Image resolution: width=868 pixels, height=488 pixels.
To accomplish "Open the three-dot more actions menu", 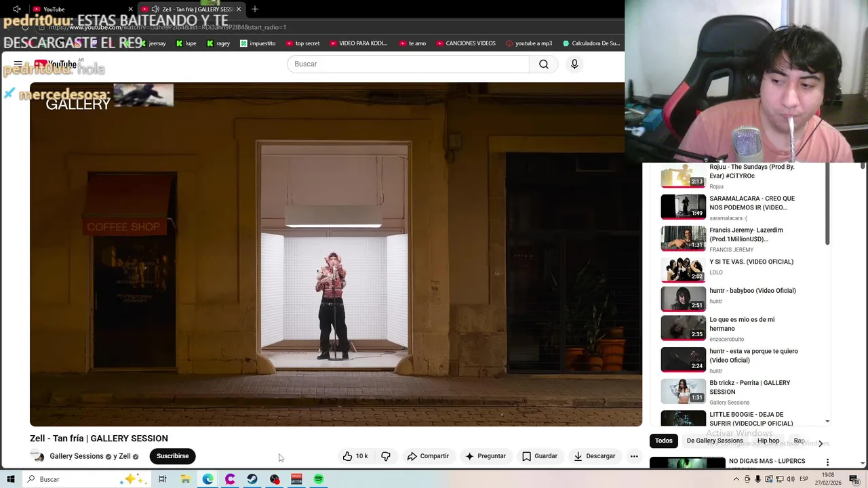I will click(x=634, y=456).
